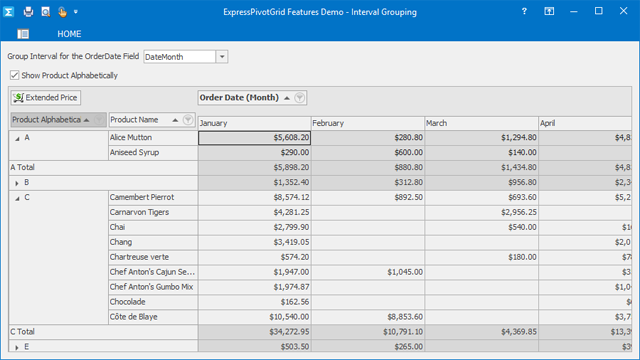This screenshot has width=640, height=360.
Task: Toggle the ribbon display options icon
Action: 549,11
